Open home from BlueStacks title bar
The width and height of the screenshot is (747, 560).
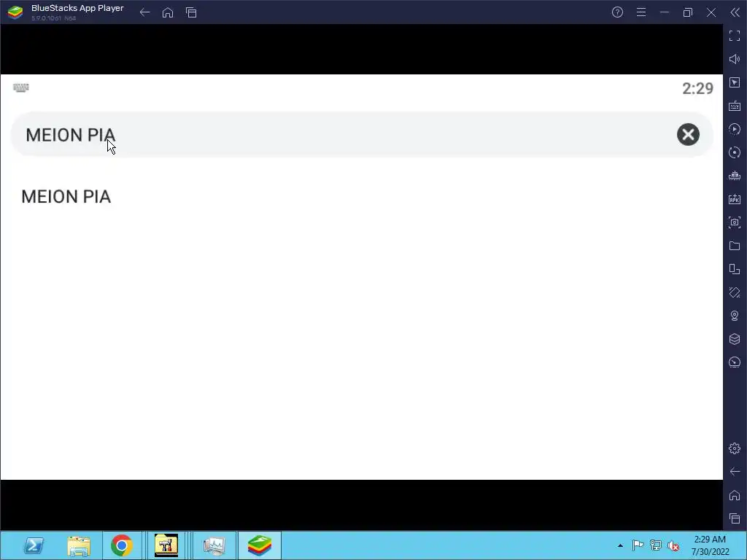tap(168, 12)
